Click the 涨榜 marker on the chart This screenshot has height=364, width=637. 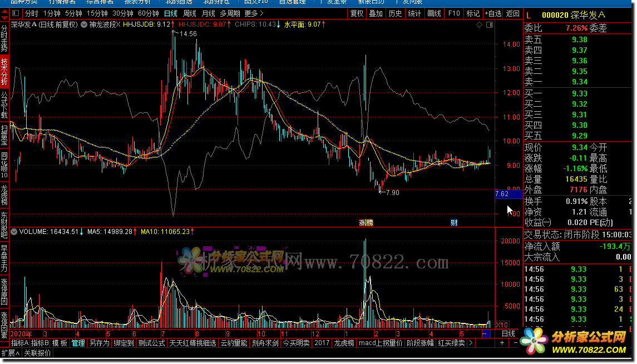366,222
